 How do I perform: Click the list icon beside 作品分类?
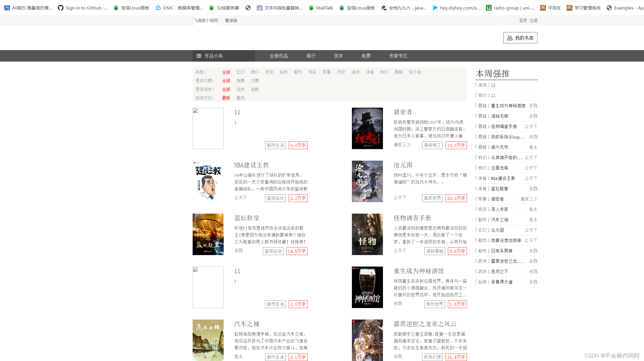[x=199, y=56]
